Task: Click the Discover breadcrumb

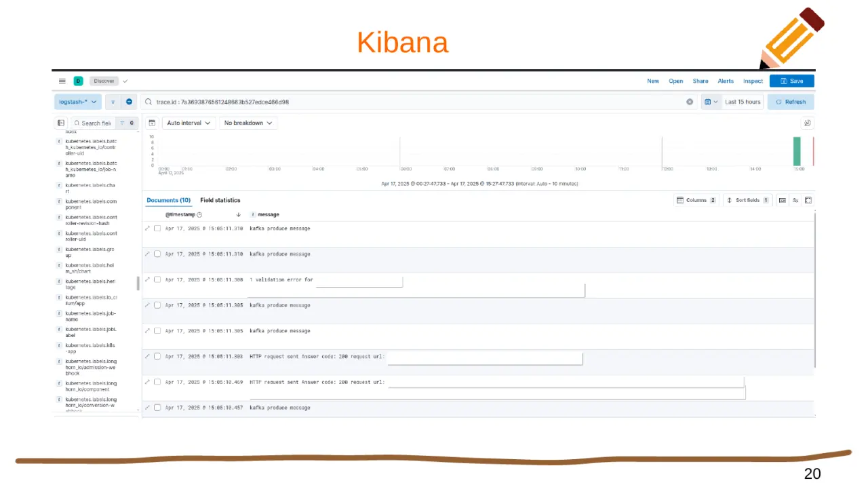Action: pyautogui.click(x=104, y=81)
